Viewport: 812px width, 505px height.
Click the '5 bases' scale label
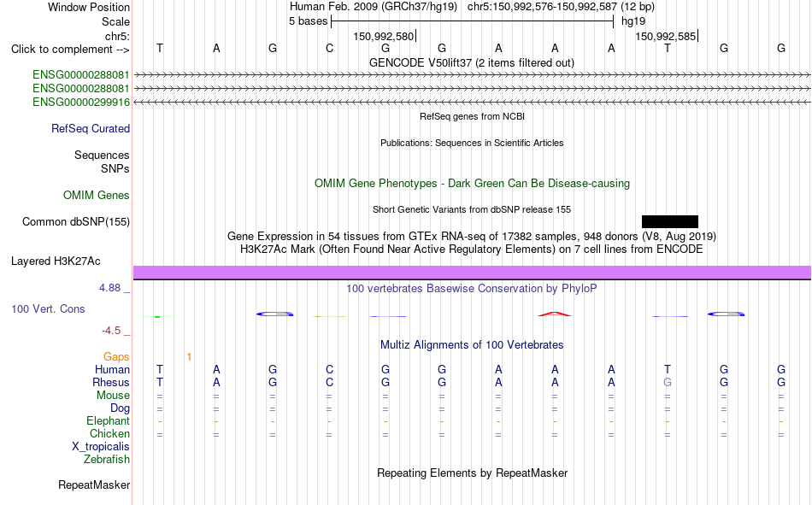(x=308, y=21)
